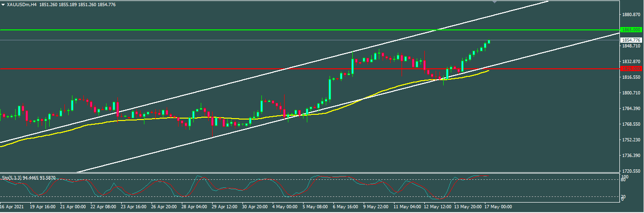Click the 17 May 00:00 time label
This screenshot has width=644, height=213.
click(498, 207)
